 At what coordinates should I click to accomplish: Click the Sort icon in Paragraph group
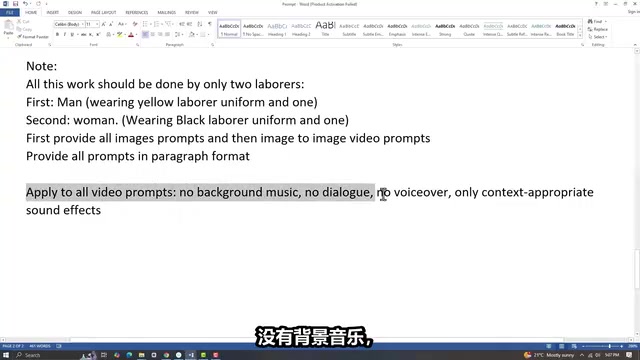(200, 24)
